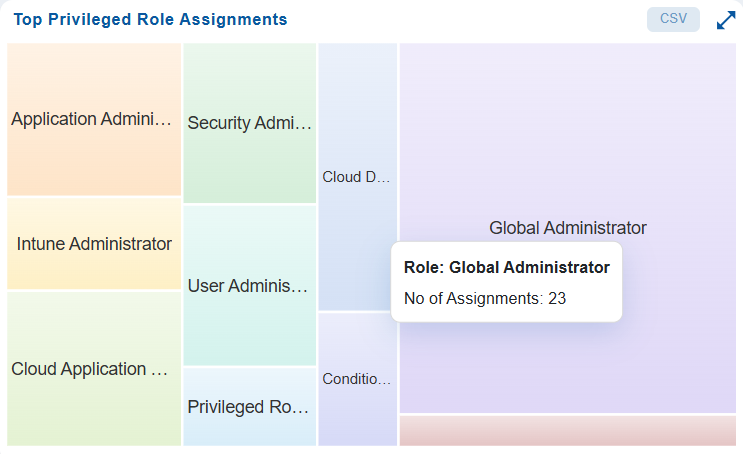This screenshot has width=743, height=454.
Task: Export the chart data as CSV
Action: coord(673,19)
